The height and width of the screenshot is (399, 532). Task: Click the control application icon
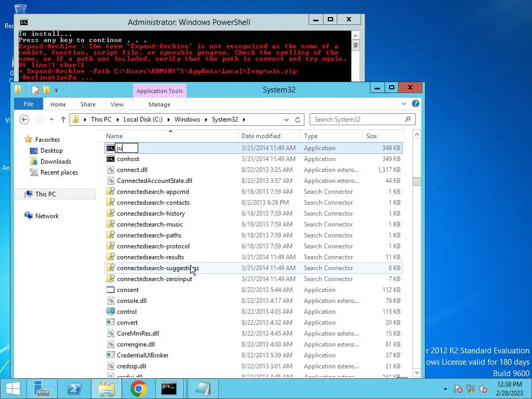click(111, 312)
